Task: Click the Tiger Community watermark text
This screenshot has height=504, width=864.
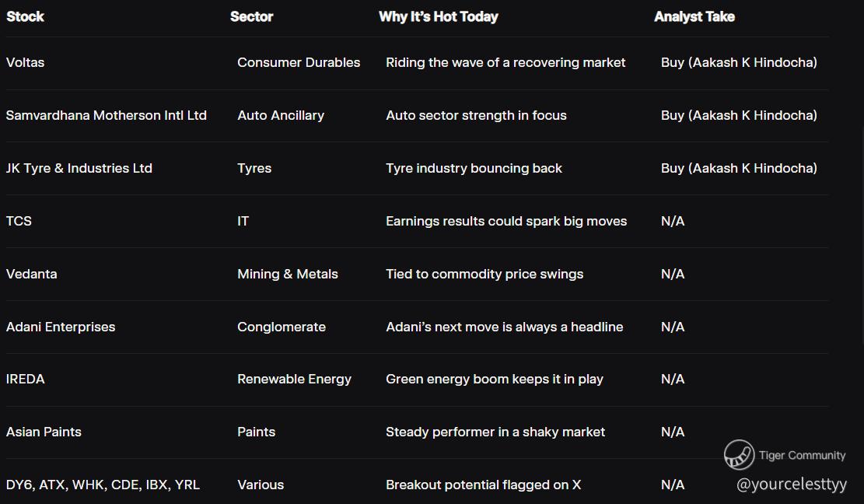Action: pos(802,455)
